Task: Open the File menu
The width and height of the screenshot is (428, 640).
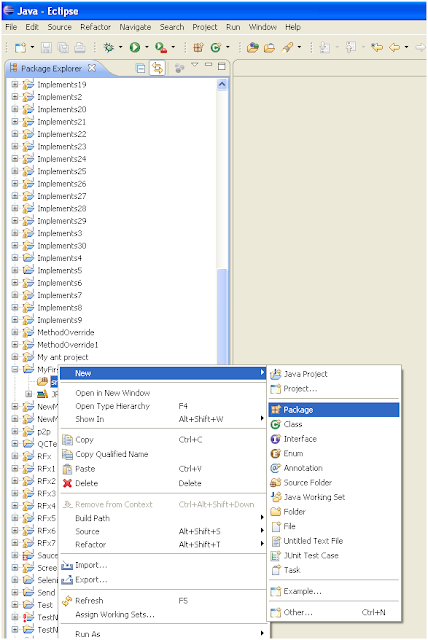Action: point(11,27)
